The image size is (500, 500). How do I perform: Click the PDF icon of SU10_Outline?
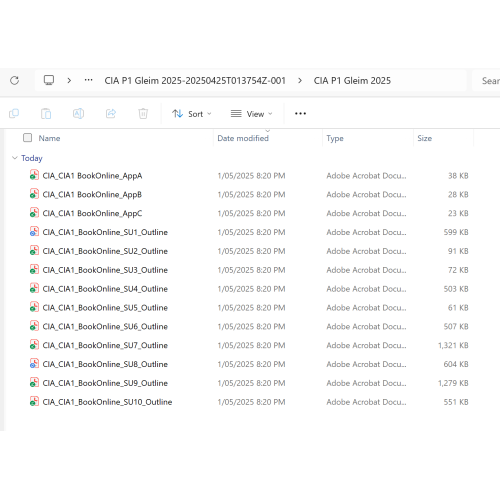(34, 401)
